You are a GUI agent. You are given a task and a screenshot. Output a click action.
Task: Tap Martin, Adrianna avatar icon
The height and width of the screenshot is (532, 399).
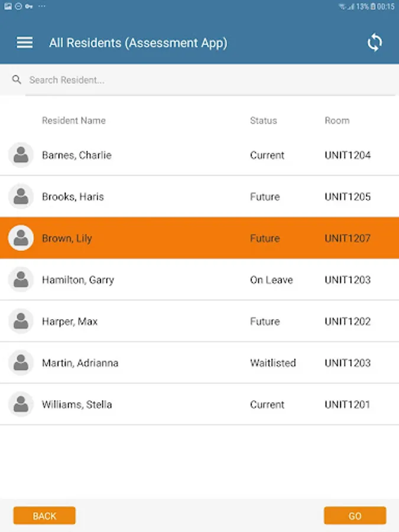(x=21, y=363)
